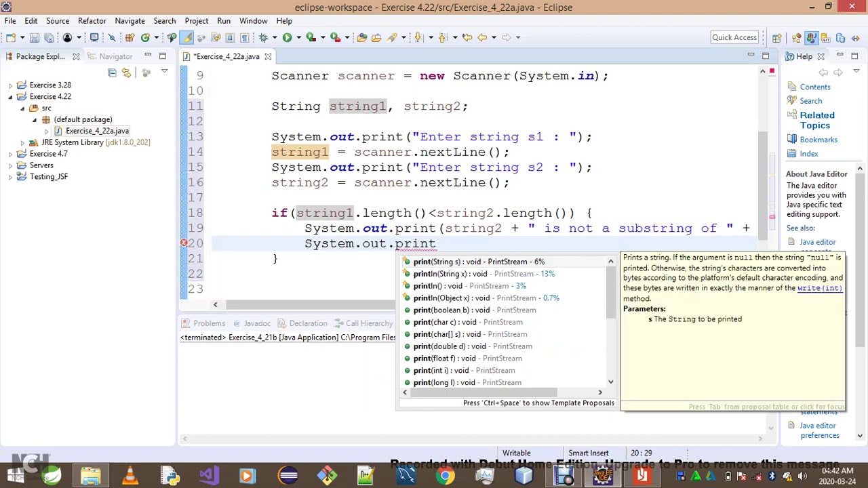The height and width of the screenshot is (488, 868).
Task: Click the Save All icon
Action: [x=49, y=37]
